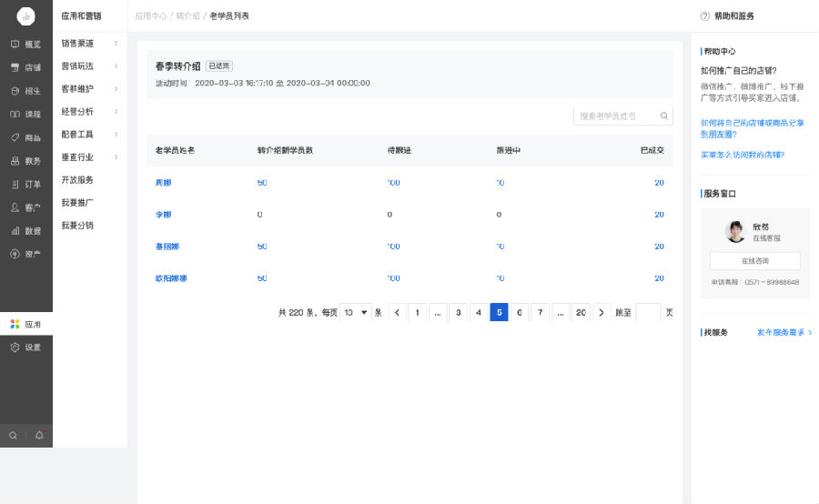The image size is (819, 504).
Task: Click the 如何推广自己的店铺? help heading
Action: click(739, 71)
